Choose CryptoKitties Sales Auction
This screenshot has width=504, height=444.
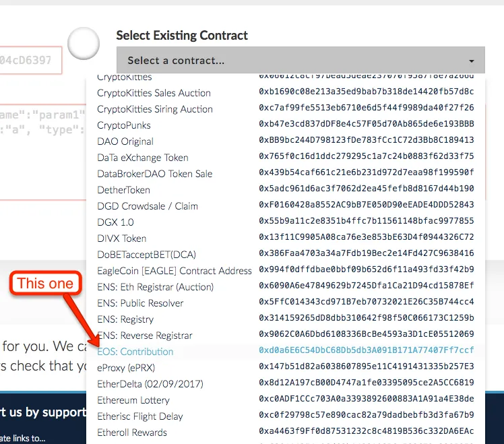point(154,93)
